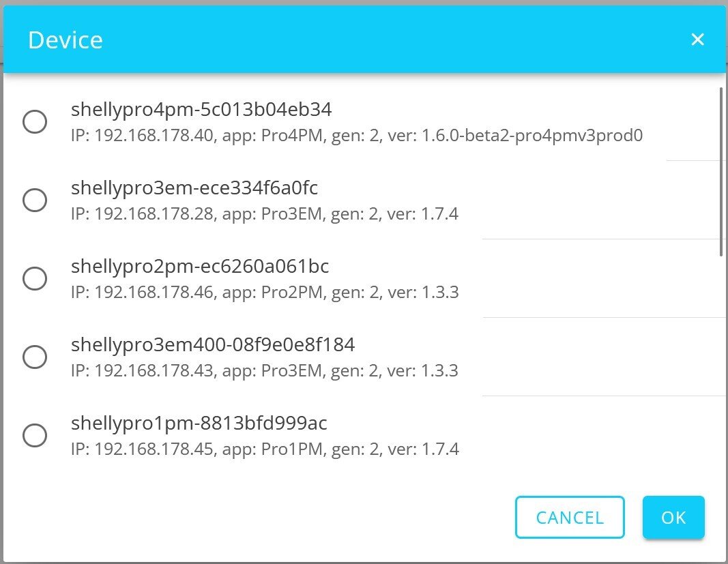The width and height of the screenshot is (728, 564).
Task: Click the details line with IP 192.168.178.45
Action: click(x=265, y=449)
